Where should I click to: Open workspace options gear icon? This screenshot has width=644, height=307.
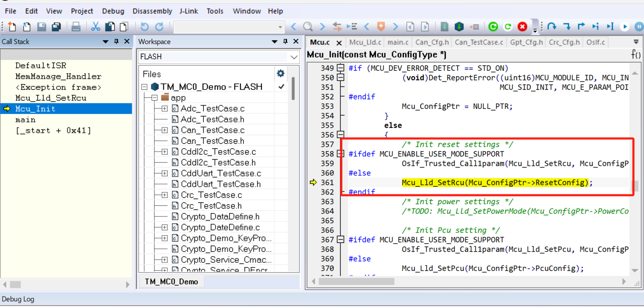pyautogui.click(x=280, y=74)
